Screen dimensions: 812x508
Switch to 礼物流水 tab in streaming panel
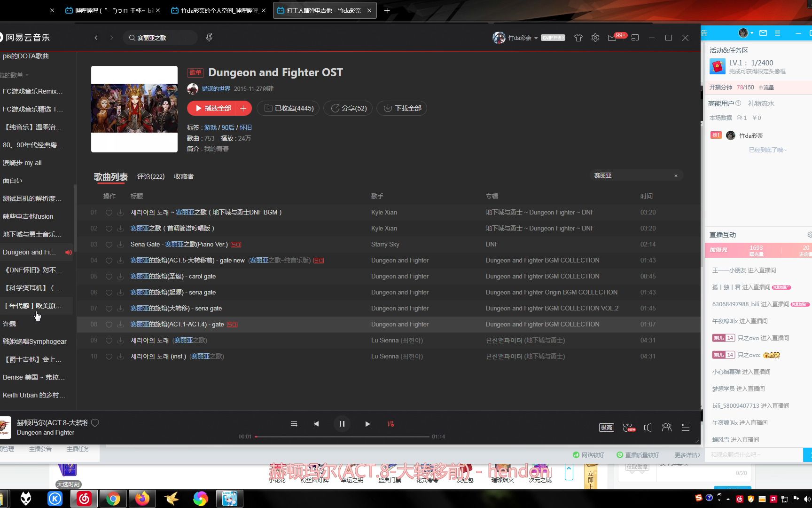click(761, 103)
